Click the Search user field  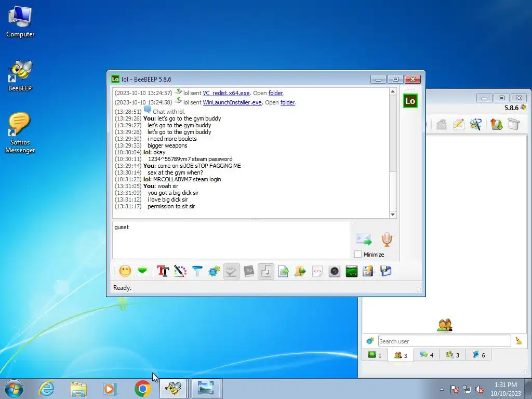pyautogui.click(x=445, y=341)
